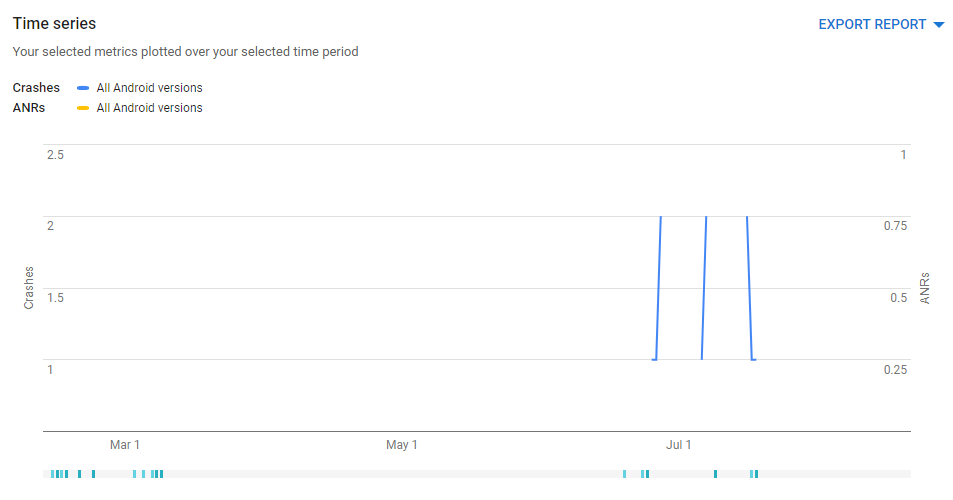This screenshot has height=500, width=953.
Task: Click the rightmost teal release marker on the strip
Action: (x=756, y=474)
